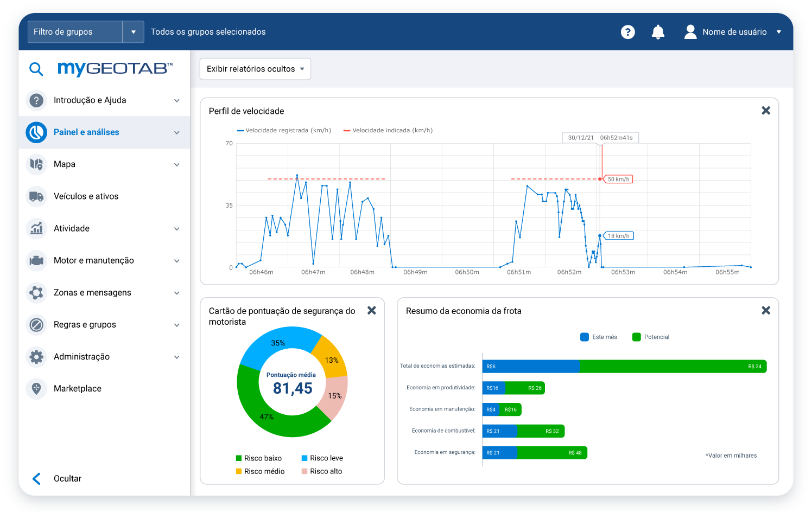Click the search magnifier icon in sidebar

point(36,69)
